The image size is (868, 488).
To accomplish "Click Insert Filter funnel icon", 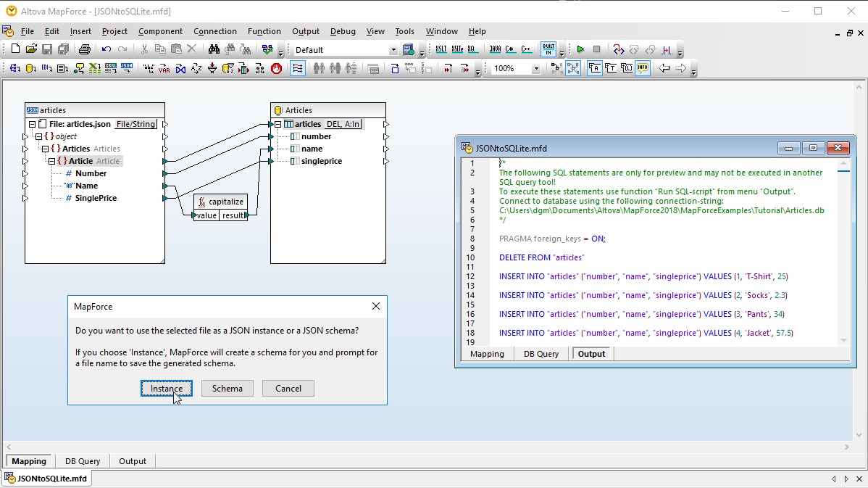I will [212, 68].
